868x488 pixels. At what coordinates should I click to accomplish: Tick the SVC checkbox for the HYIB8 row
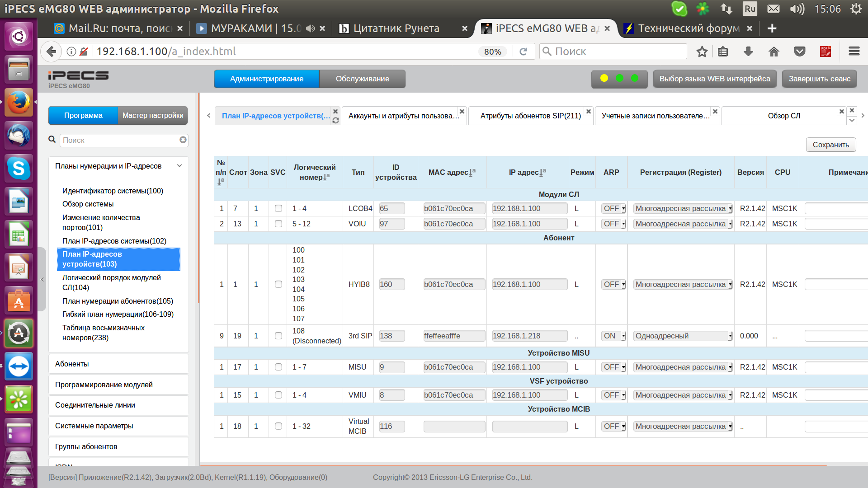click(278, 284)
